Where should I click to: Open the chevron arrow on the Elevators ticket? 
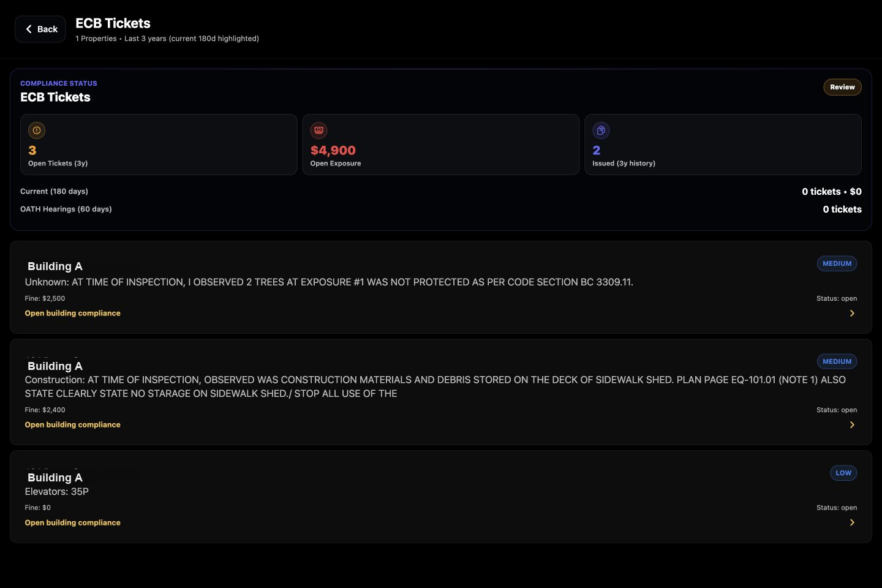[x=852, y=522]
